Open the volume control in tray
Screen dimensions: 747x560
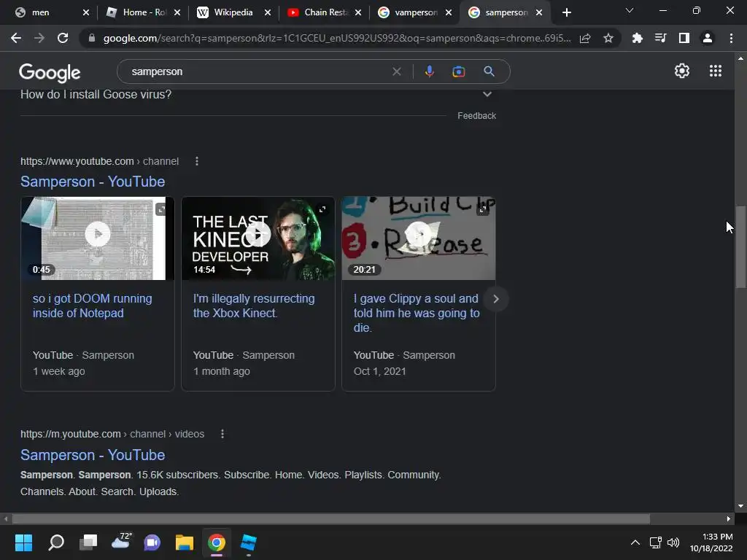click(x=673, y=542)
